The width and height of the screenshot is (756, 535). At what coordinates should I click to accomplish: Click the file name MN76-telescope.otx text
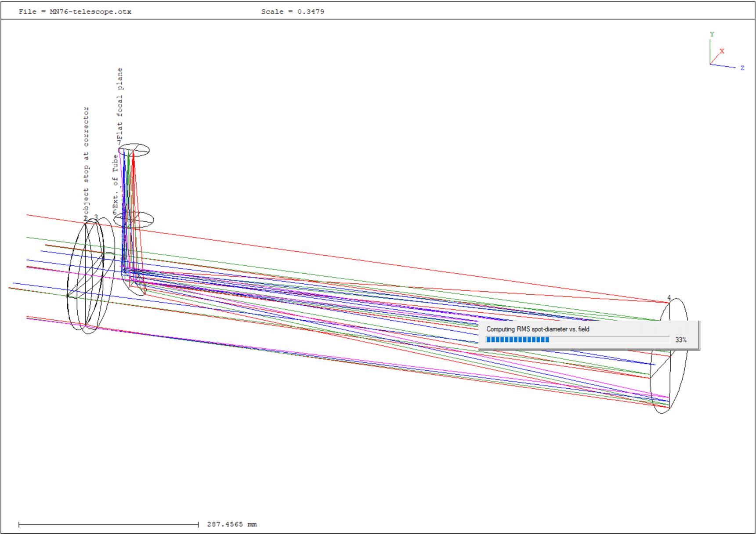[90, 12]
